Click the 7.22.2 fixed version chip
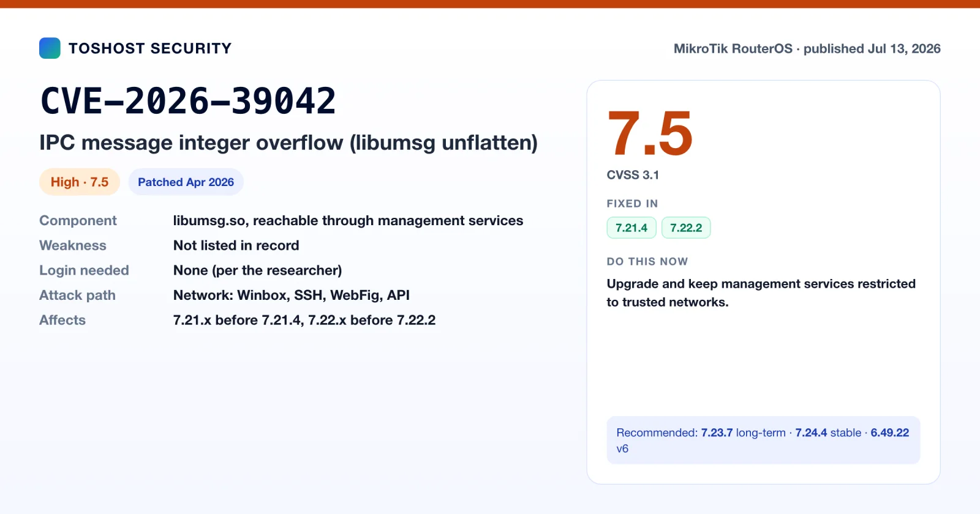This screenshot has height=514, width=980. [x=686, y=228]
